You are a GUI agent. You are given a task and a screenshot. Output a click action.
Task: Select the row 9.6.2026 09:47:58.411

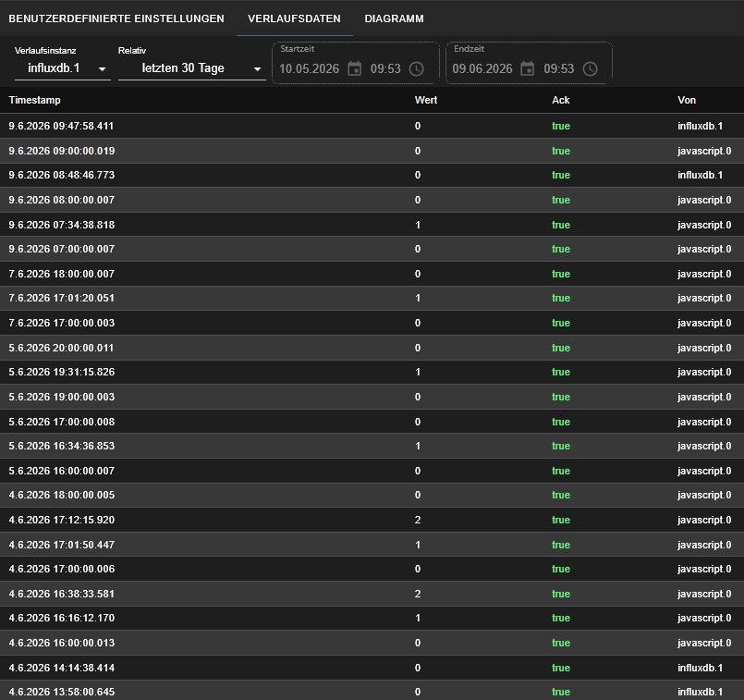[372, 126]
